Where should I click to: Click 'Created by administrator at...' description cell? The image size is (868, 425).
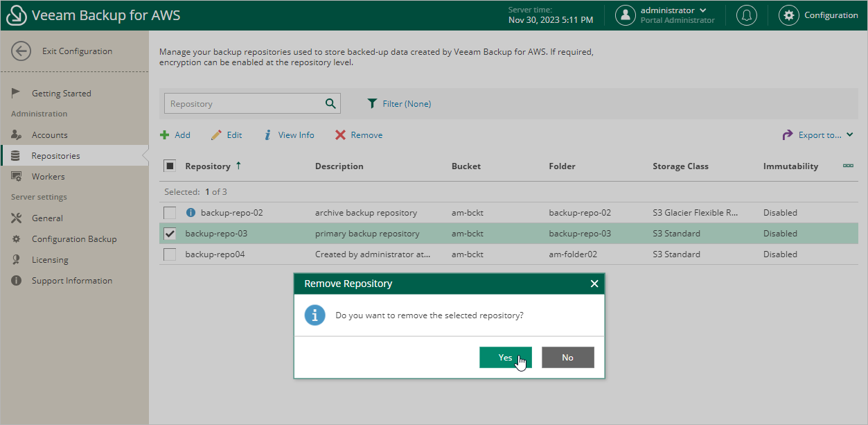(x=373, y=254)
